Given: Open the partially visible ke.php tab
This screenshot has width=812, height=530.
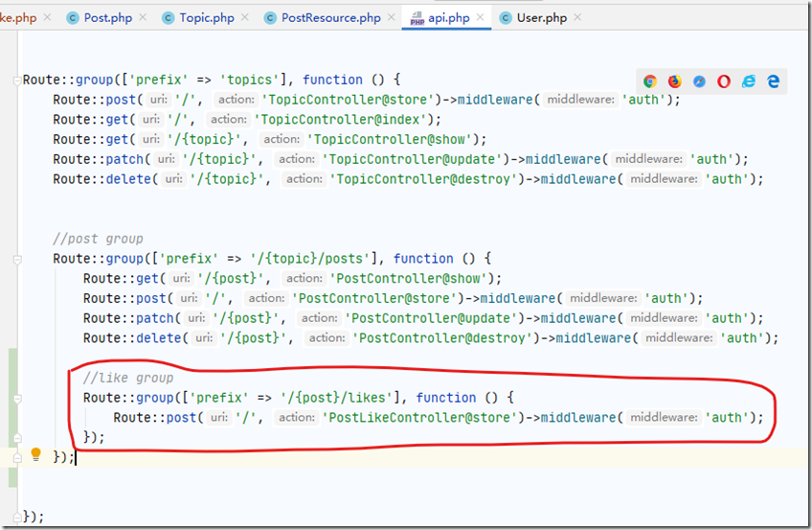Looking at the screenshot, I should tap(18, 17).
